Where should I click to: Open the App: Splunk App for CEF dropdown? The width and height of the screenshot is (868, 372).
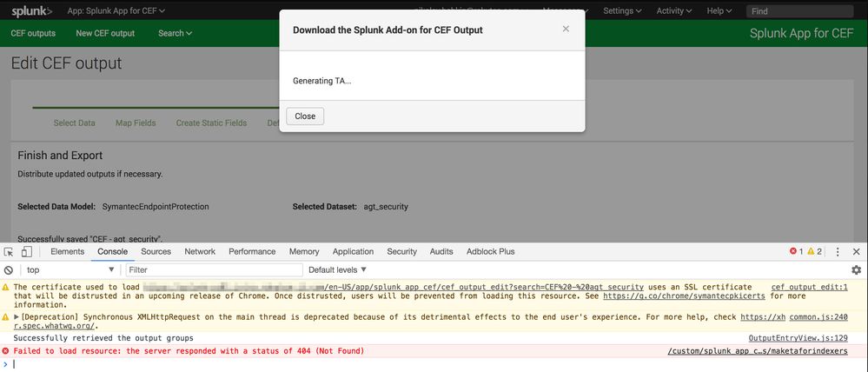pyautogui.click(x=116, y=10)
